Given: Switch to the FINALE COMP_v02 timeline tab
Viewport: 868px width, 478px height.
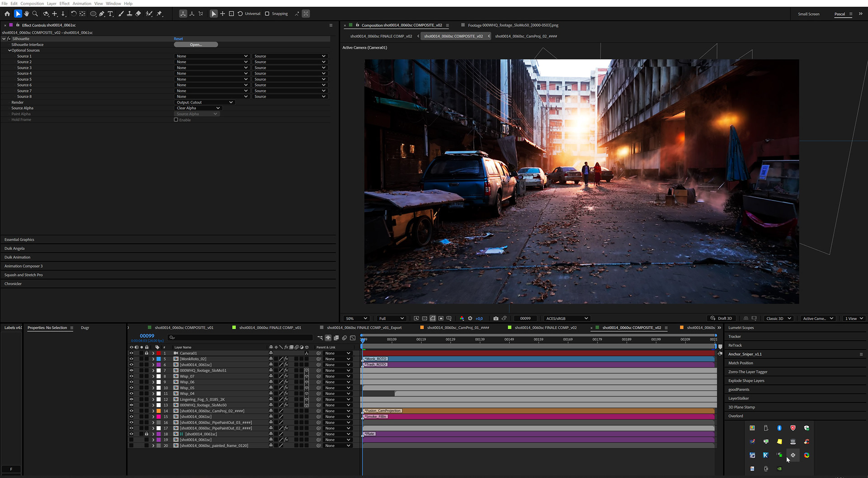Looking at the screenshot, I should point(545,328).
